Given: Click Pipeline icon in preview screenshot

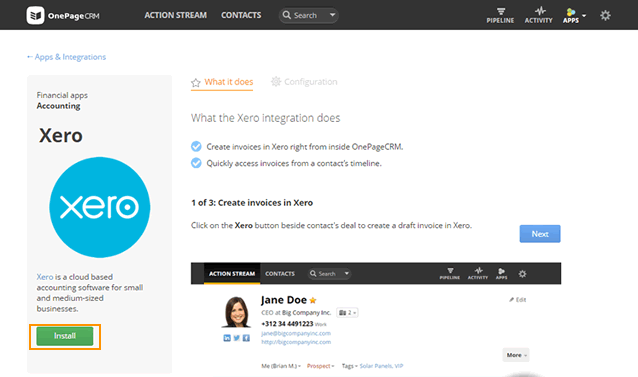Looking at the screenshot, I should click(x=450, y=274).
